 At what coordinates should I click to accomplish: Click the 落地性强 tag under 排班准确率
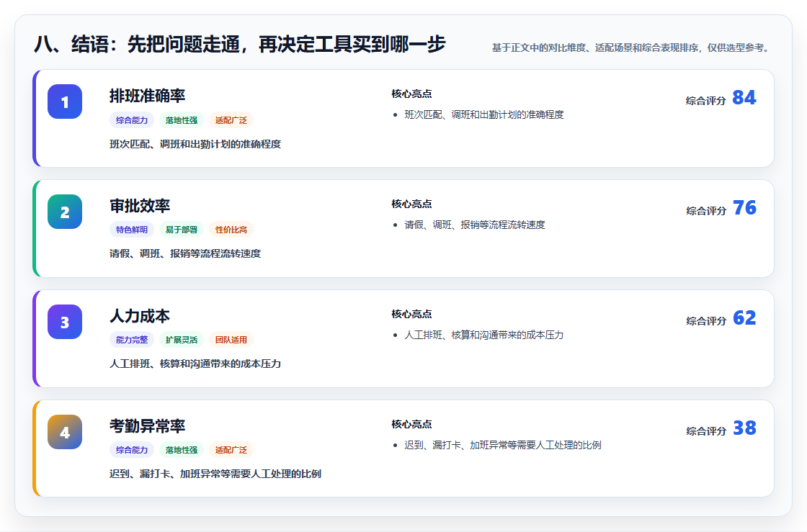point(182,120)
